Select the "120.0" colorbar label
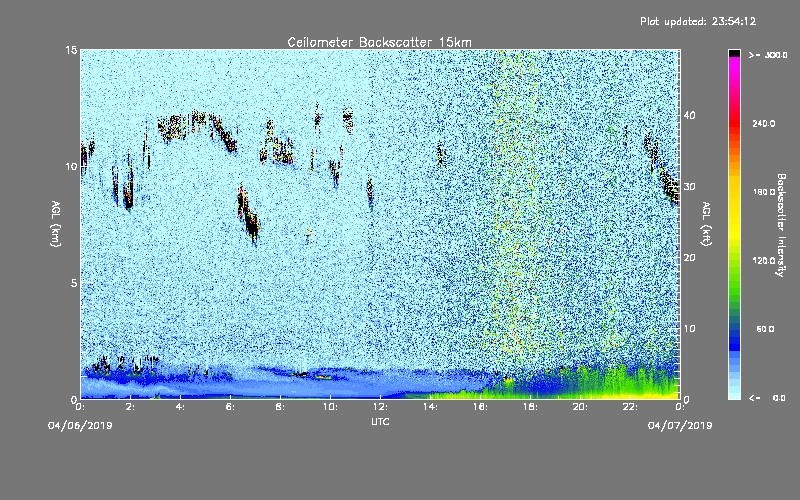800x500 pixels. click(x=764, y=261)
